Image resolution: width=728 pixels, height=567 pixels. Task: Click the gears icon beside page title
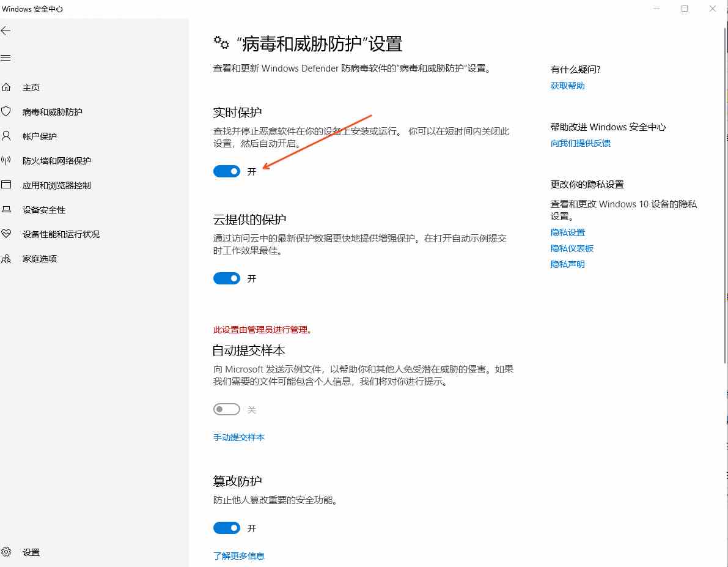click(x=221, y=43)
